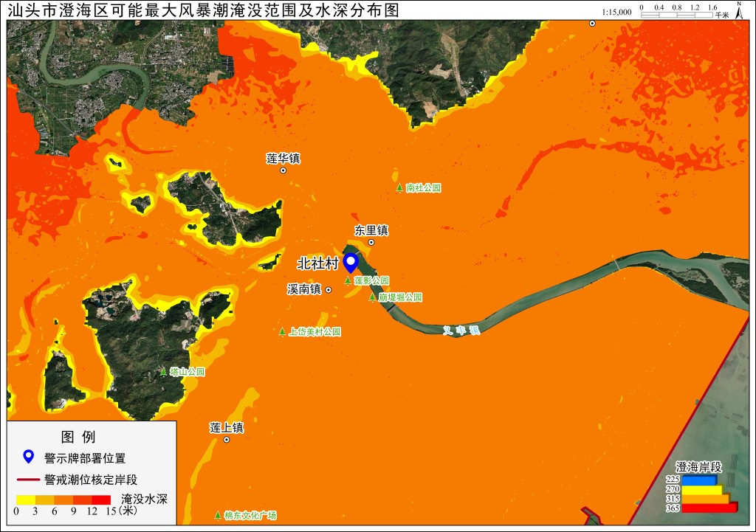Image resolution: width=756 pixels, height=532 pixels.
Task: Click the tree icon beside 崩堤堀公园
Action: pos(372,297)
